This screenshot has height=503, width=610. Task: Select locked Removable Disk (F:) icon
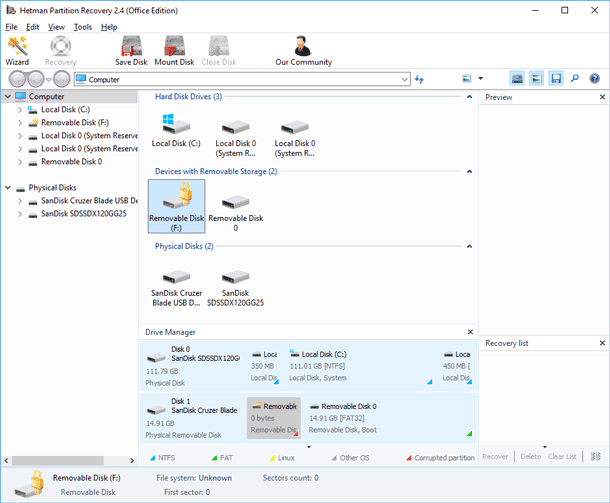point(177,206)
